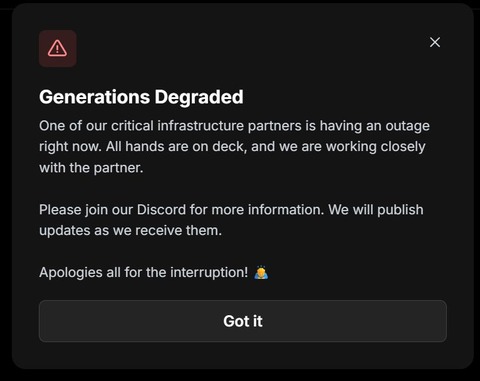
Task: Click the phrase All hands are on deck
Action: (x=175, y=147)
